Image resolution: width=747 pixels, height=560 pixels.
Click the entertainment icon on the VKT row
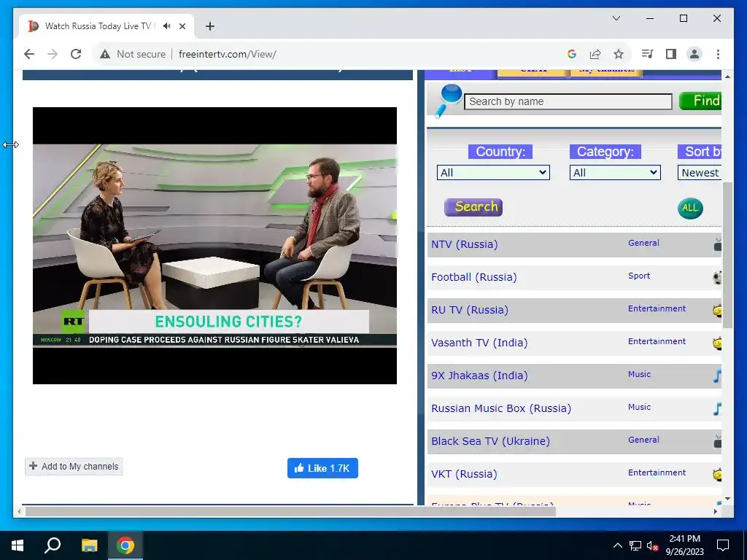point(718,474)
